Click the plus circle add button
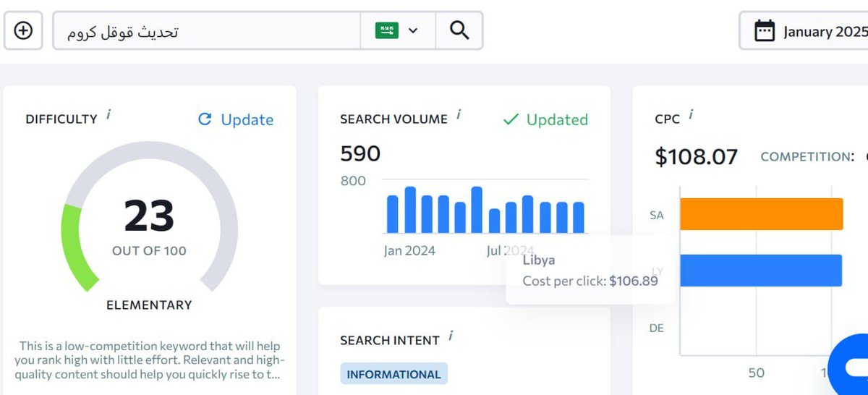 [23, 31]
